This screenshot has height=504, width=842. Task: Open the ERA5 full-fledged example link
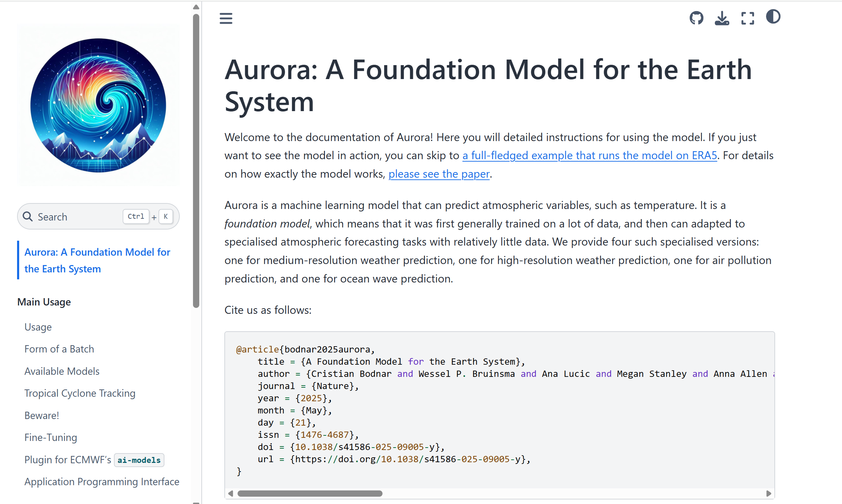(589, 155)
